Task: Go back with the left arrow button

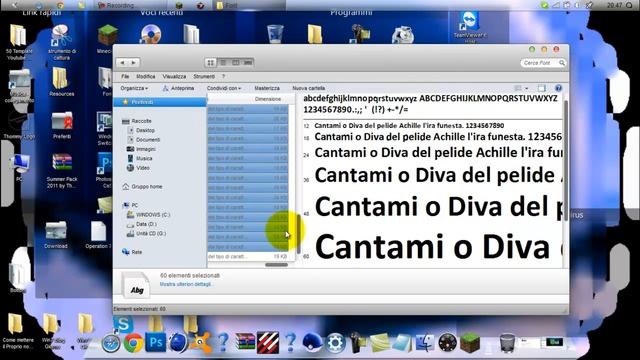Action: [x=122, y=62]
